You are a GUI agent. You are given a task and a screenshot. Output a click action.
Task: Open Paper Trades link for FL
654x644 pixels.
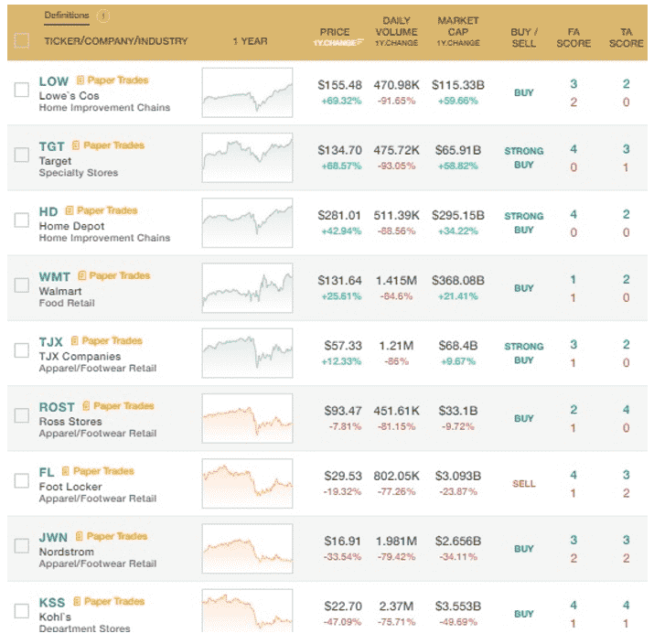[x=103, y=471]
